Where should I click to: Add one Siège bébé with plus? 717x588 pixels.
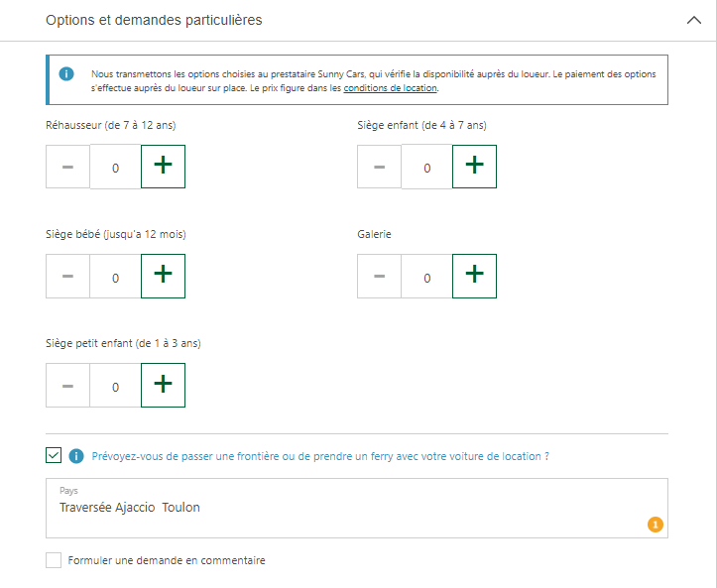click(163, 277)
